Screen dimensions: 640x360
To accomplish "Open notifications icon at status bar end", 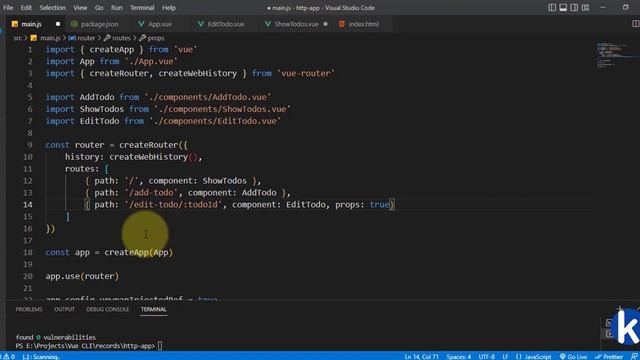I will point(634,356).
